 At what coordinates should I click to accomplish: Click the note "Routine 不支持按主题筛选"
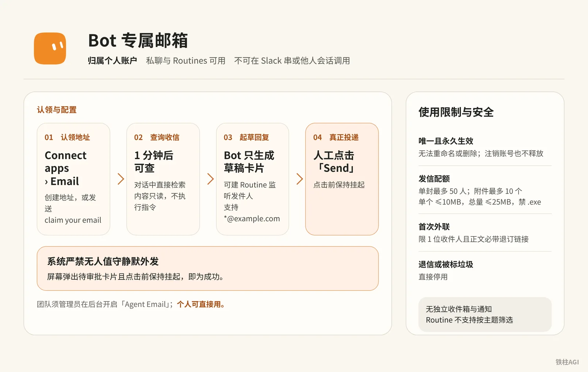pos(469,320)
